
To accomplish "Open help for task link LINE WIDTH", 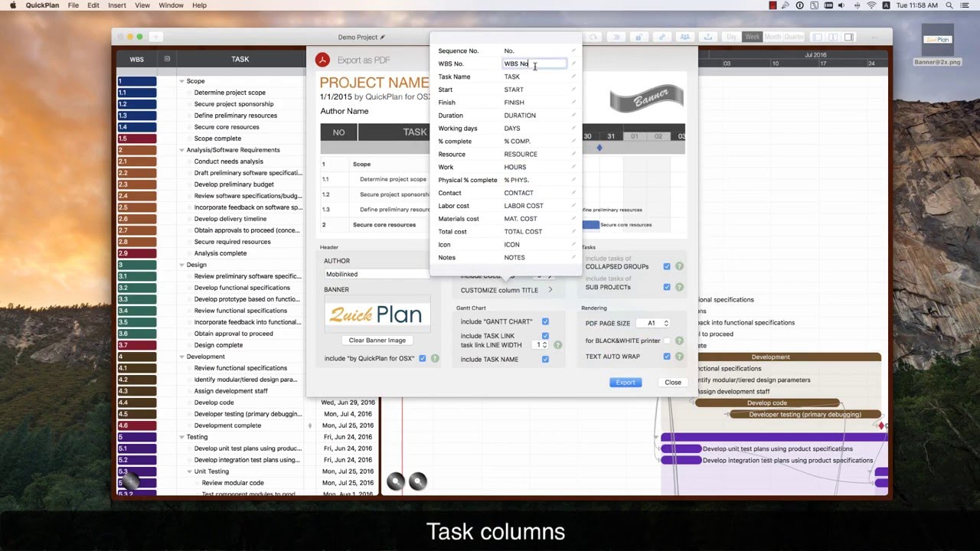I will coord(557,345).
